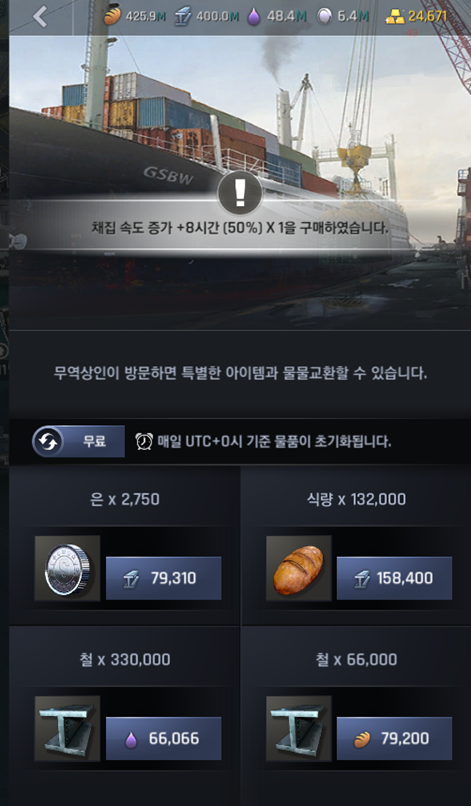This screenshot has width=471, height=806.
Task: Tap the exclamation mark notification icon
Action: point(240,193)
